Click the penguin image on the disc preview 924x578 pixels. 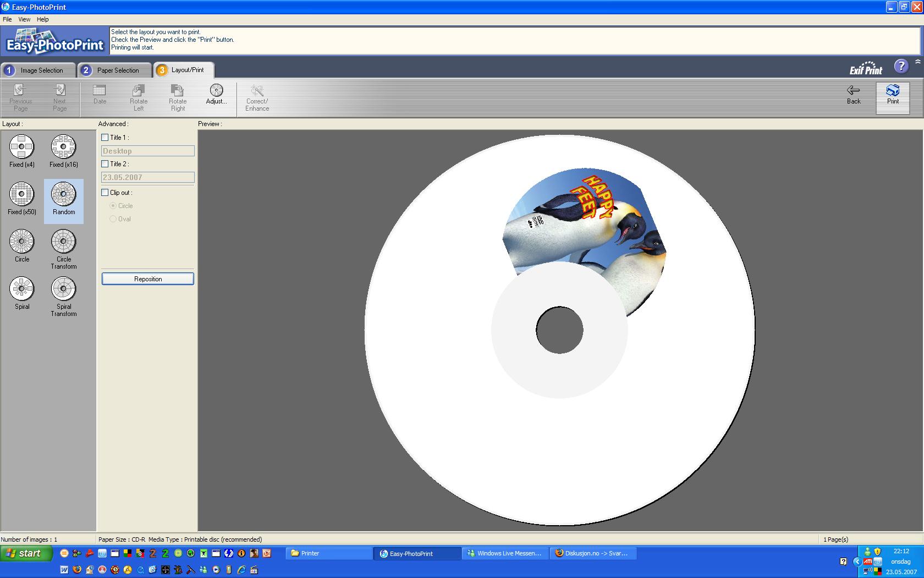click(x=584, y=231)
